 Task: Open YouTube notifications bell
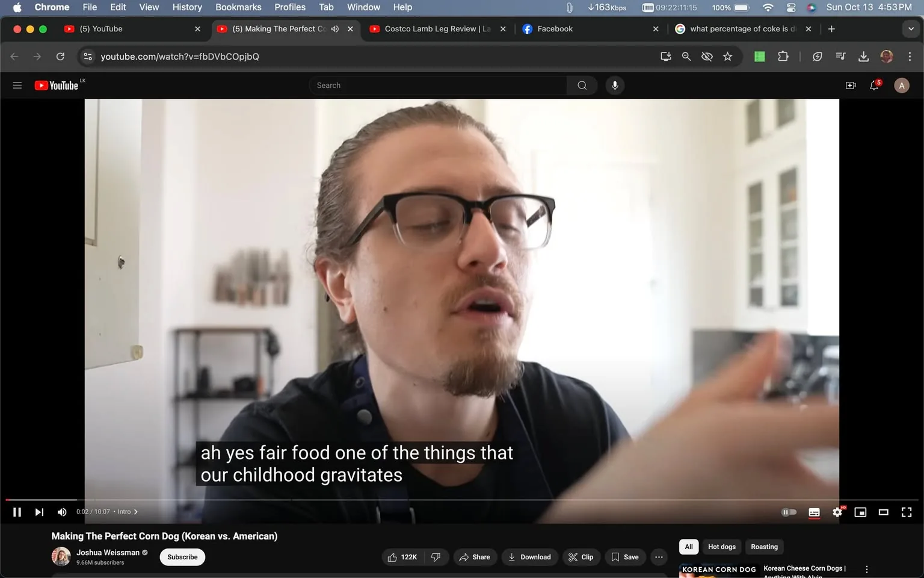click(873, 85)
